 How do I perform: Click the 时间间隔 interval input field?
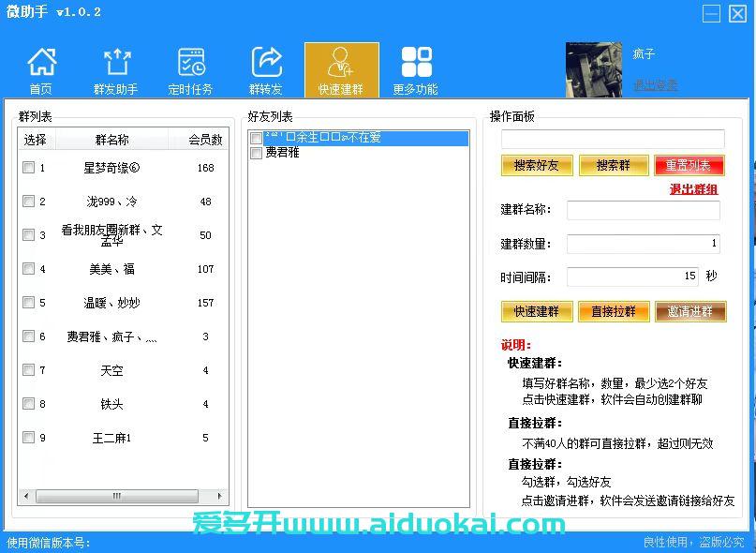point(632,276)
